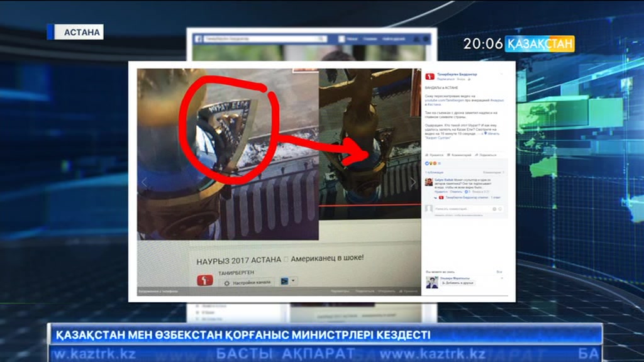The height and width of the screenshot is (362, 644).
Task: Like the post with the Нравится button
Action: pyautogui.click(x=435, y=155)
